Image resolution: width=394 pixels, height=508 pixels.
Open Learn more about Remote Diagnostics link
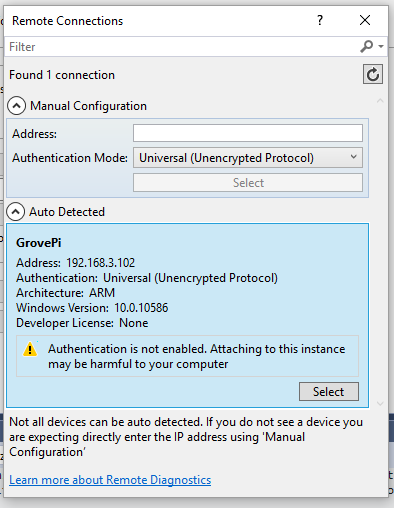tap(110, 480)
